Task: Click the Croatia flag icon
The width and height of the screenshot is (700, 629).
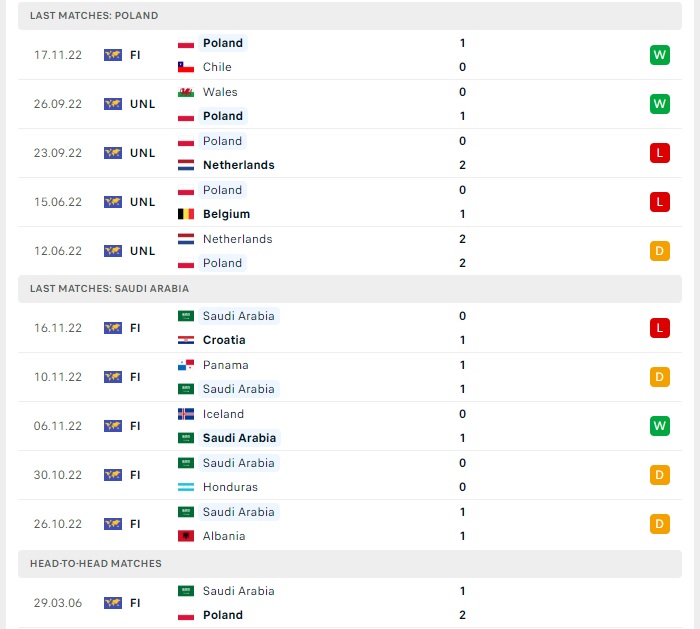Action: [186, 340]
